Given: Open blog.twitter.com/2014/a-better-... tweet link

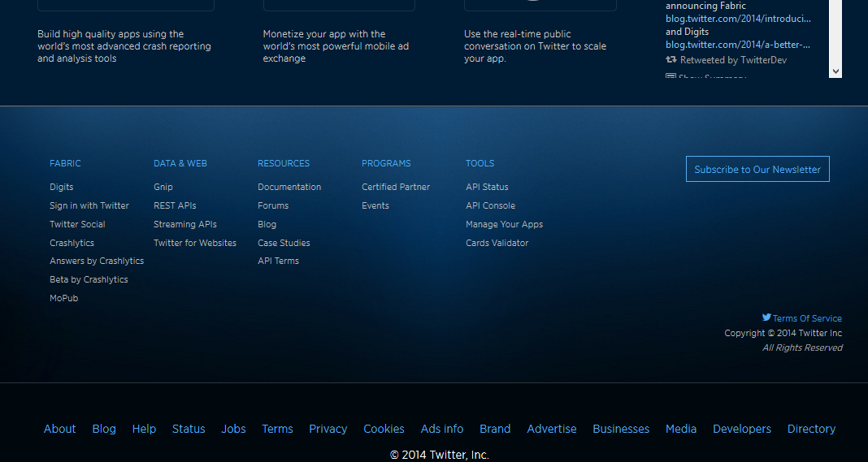Looking at the screenshot, I should coord(738,45).
